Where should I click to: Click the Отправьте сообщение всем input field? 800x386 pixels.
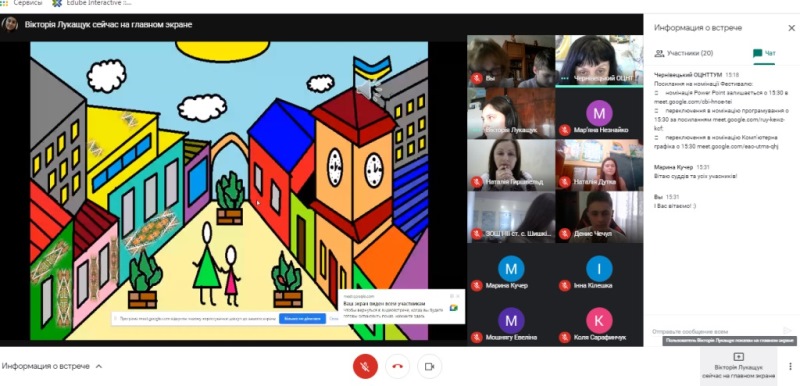(x=715, y=331)
